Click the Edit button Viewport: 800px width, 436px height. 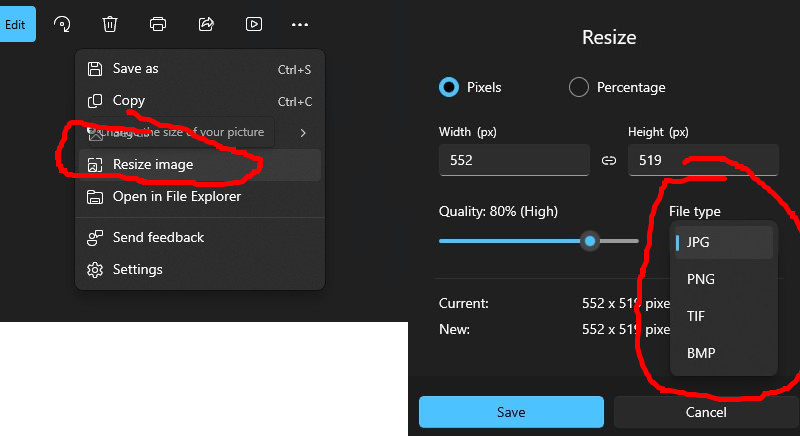point(16,24)
